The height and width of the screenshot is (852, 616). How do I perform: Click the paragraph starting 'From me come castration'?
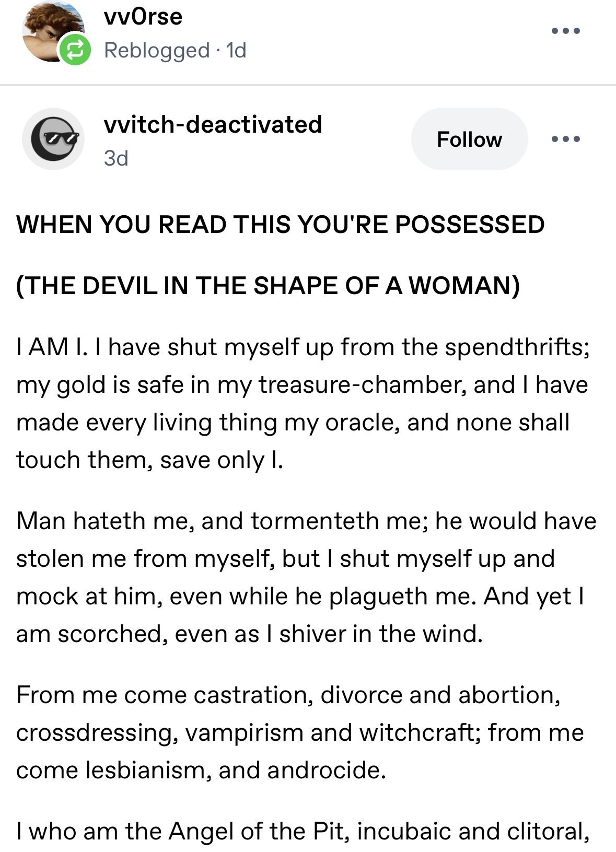[300, 732]
